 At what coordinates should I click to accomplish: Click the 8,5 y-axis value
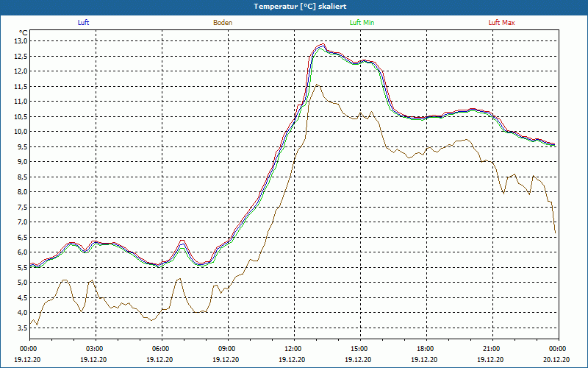(23, 177)
